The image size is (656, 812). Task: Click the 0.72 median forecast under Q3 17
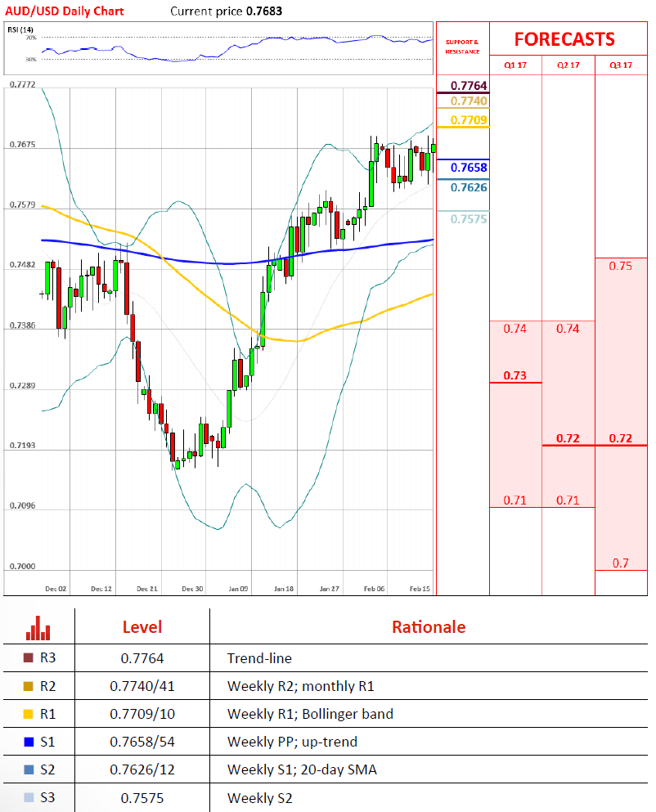click(621, 438)
